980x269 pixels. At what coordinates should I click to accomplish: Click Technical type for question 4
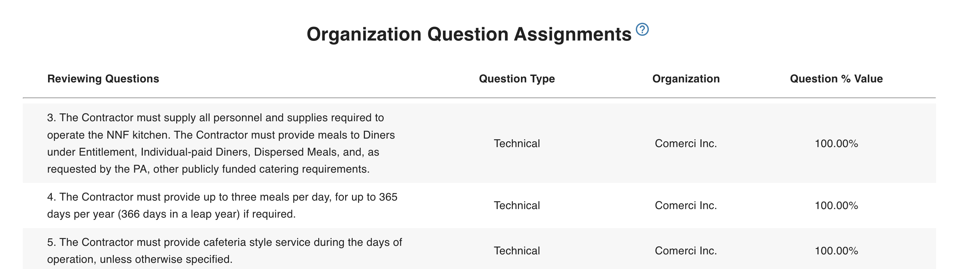pyautogui.click(x=517, y=206)
